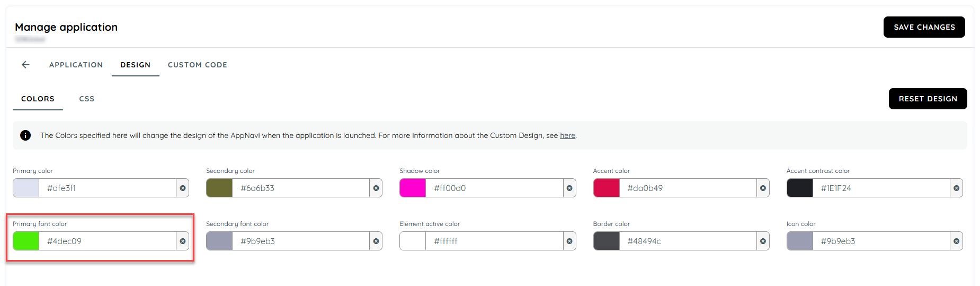
Task: Clear the Accent contrast color value
Action: pyautogui.click(x=956, y=188)
